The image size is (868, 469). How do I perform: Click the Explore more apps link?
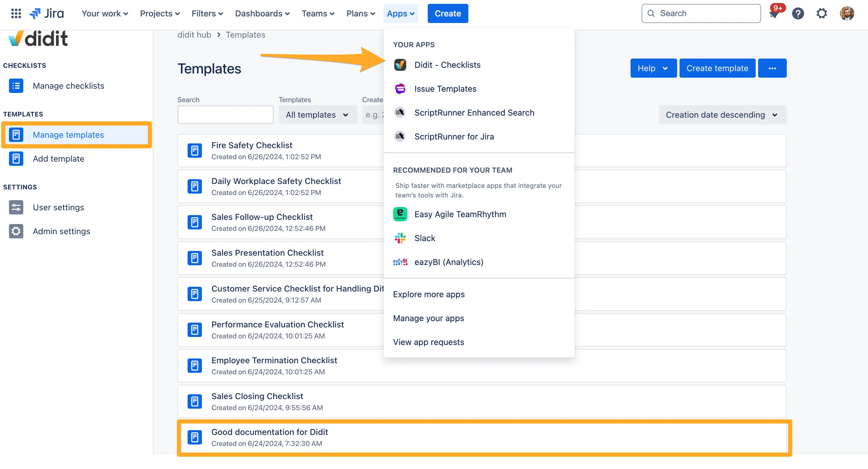429,294
